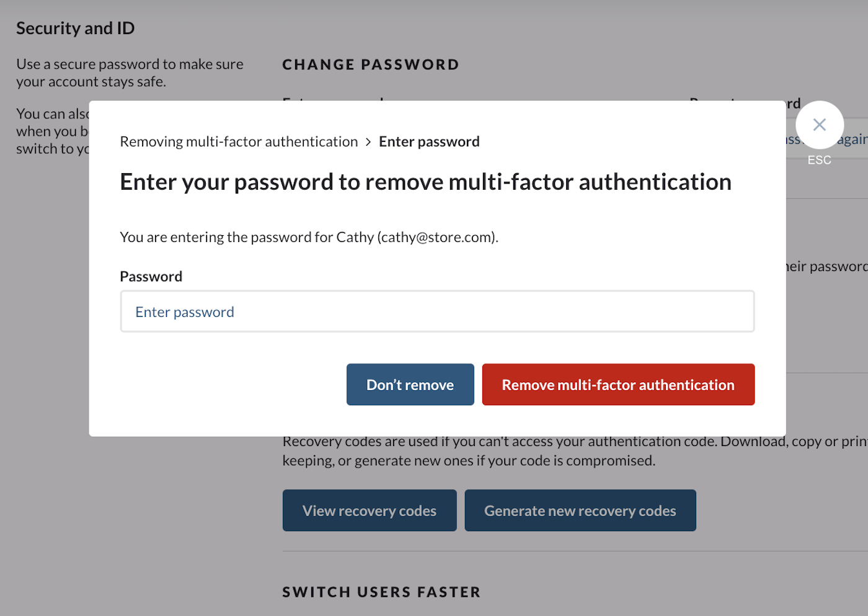Click the ESC label under the close icon
This screenshot has width=868, height=616.
[x=819, y=160]
